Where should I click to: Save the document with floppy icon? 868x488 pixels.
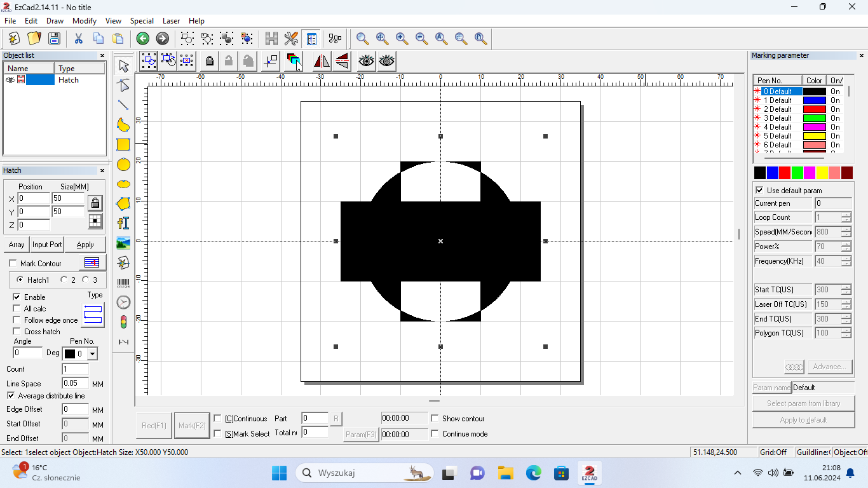coord(54,38)
